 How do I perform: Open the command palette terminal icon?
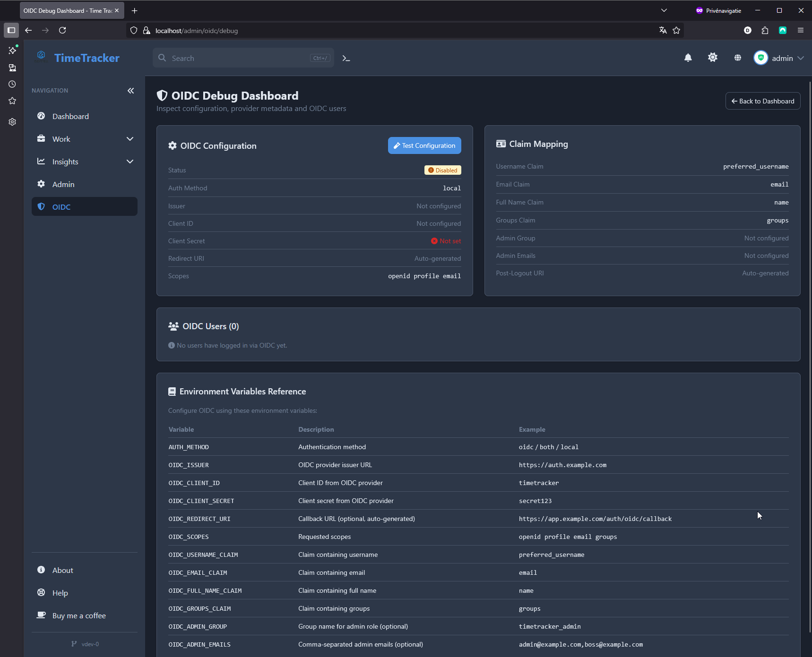click(346, 58)
